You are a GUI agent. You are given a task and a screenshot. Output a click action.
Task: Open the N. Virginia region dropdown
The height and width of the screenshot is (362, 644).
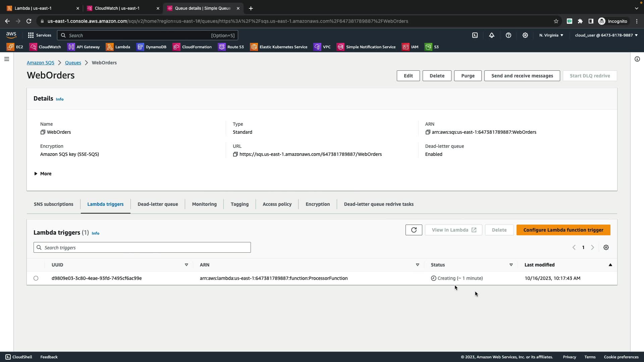tap(551, 35)
